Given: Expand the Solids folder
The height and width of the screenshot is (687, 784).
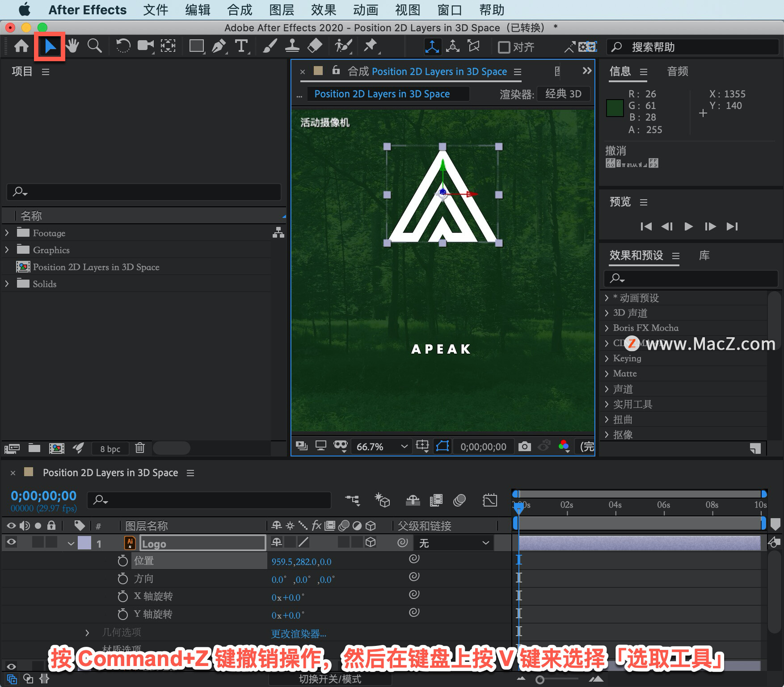Looking at the screenshot, I should [x=7, y=284].
